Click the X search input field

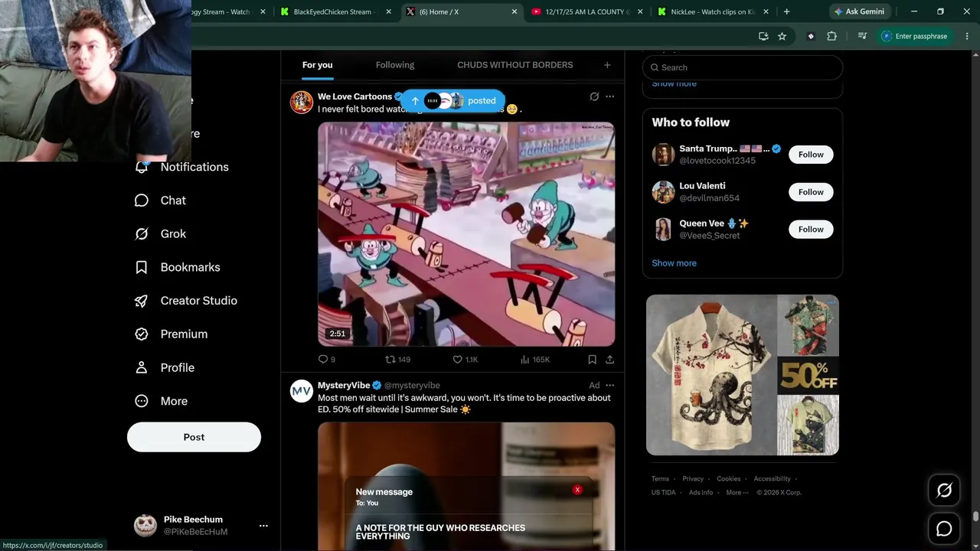click(x=743, y=67)
